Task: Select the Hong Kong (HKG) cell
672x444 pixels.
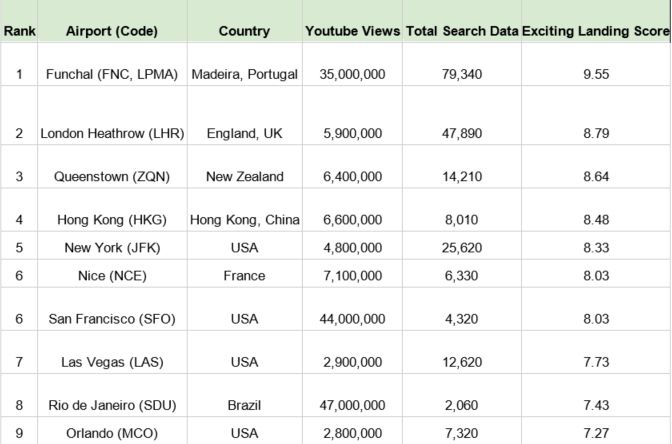Action: click(x=110, y=220)
